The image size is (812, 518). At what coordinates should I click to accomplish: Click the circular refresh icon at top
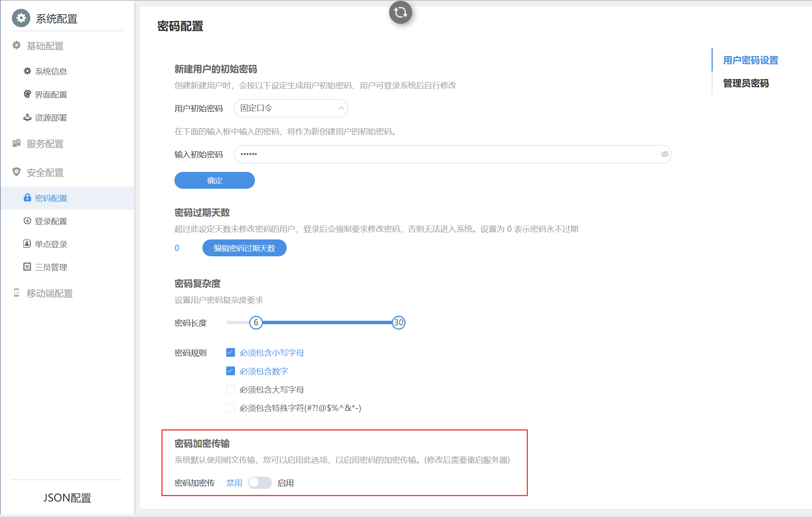click(400, 13)
